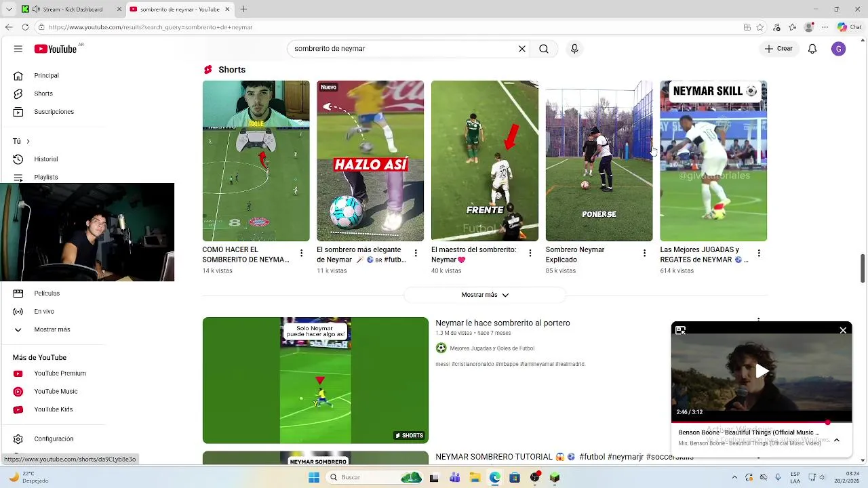Open YouTube Kids link
This screenshot has width=868, height=488.
tap(53, 409)
